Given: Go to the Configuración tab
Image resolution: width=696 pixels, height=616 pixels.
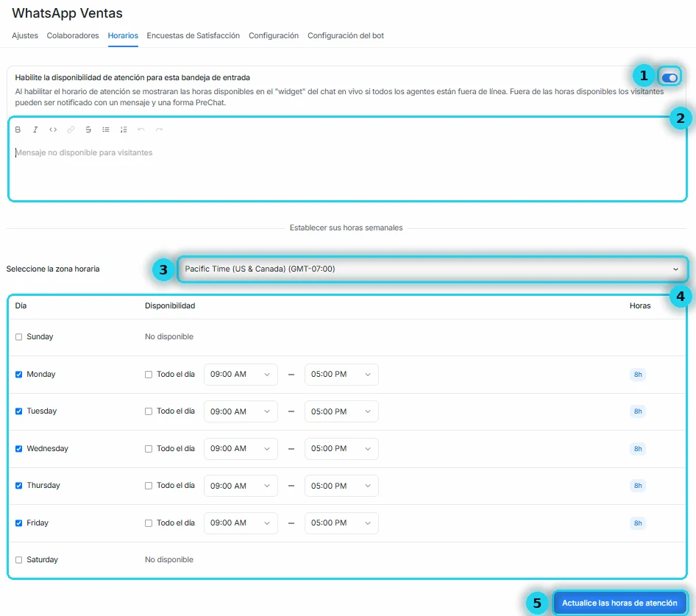Looking at the screenshot, I should pyautogui.click(x=274, y=35).
